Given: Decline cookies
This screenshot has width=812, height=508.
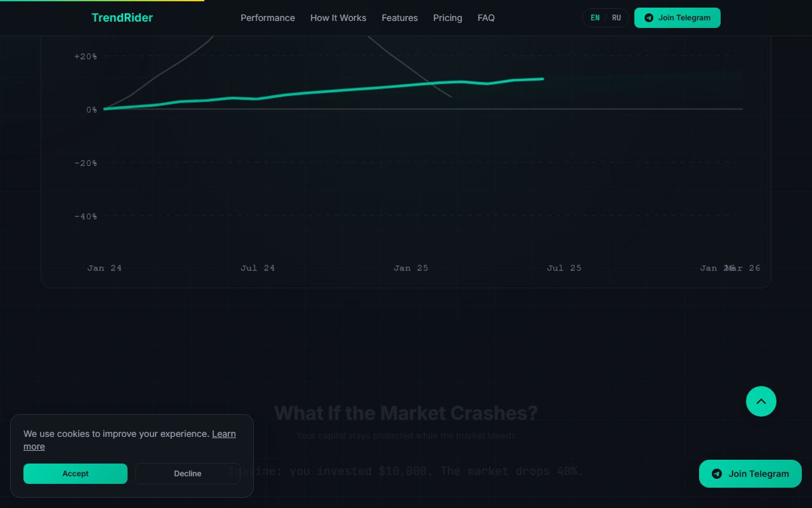Looking at the screenshot, I should click(x=188, y=474).
